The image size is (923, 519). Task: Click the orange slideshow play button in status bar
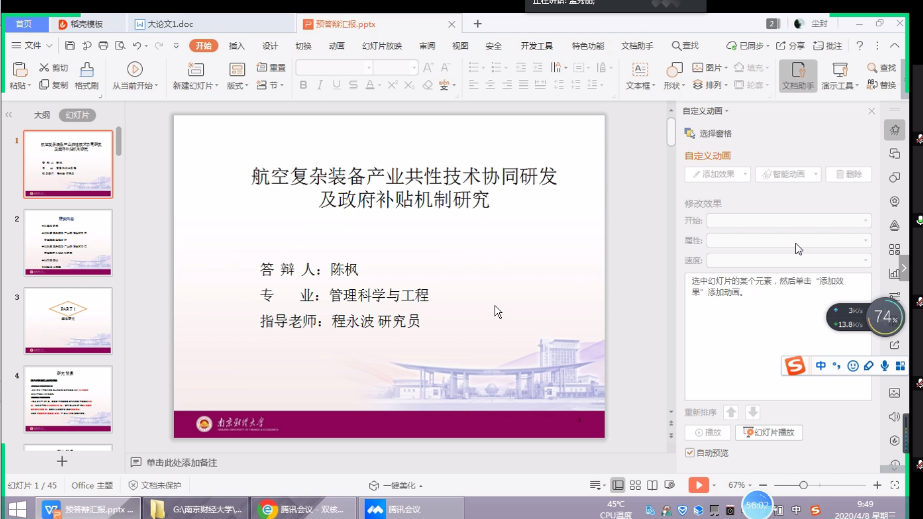(698, 485)
